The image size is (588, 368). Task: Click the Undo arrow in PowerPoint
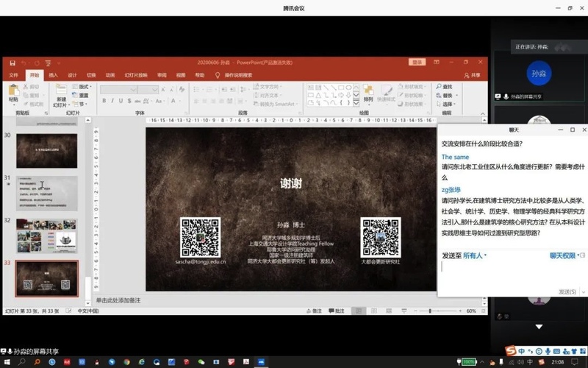24,63
